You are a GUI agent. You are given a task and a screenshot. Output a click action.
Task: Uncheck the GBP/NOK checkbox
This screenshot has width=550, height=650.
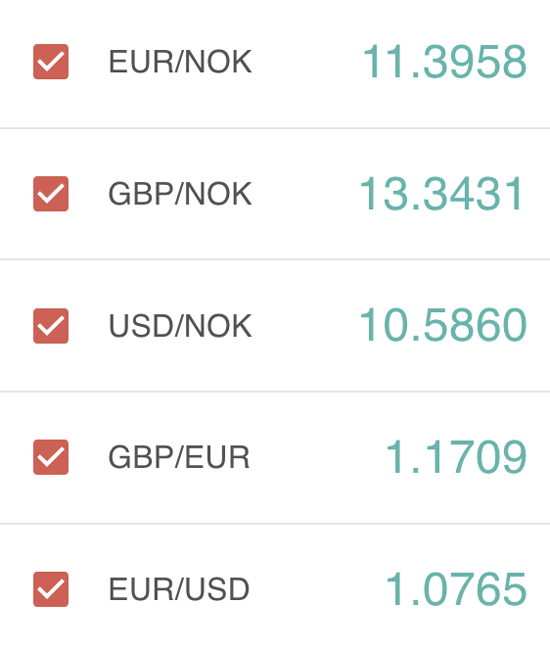(51, 194)
